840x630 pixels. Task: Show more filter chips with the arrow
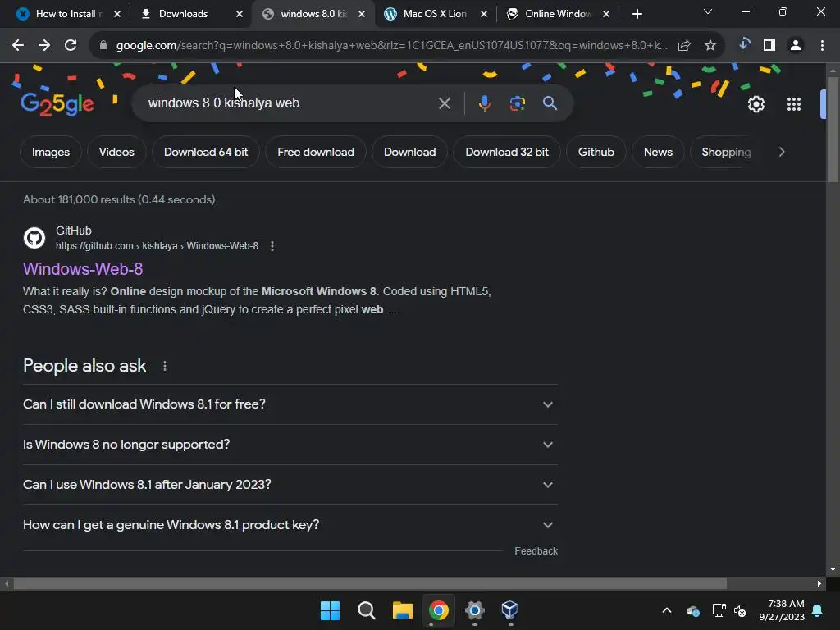(x=782, y=152)
